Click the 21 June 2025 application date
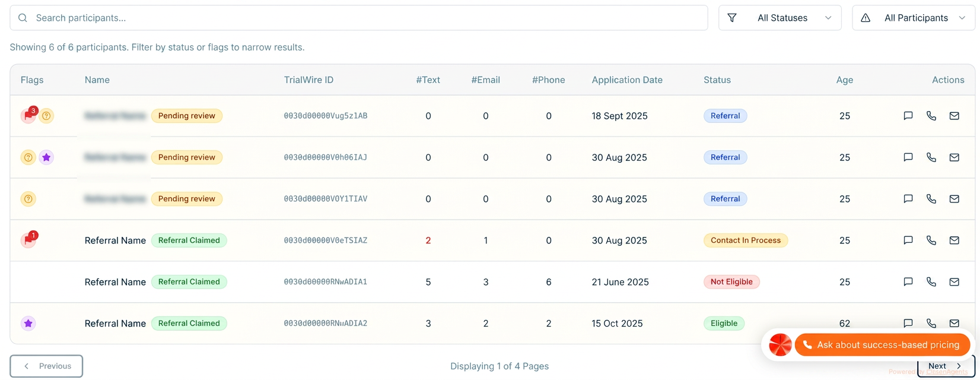 tap(620, 282)
